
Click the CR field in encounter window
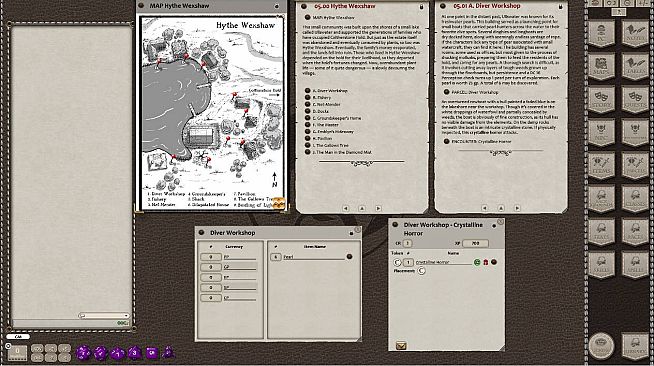click(407, 243)
